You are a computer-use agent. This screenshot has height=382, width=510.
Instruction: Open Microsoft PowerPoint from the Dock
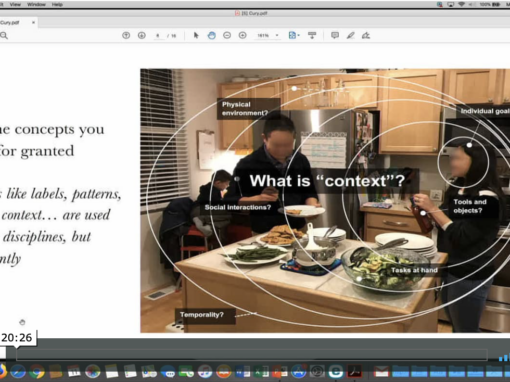(x=280, y=371)
